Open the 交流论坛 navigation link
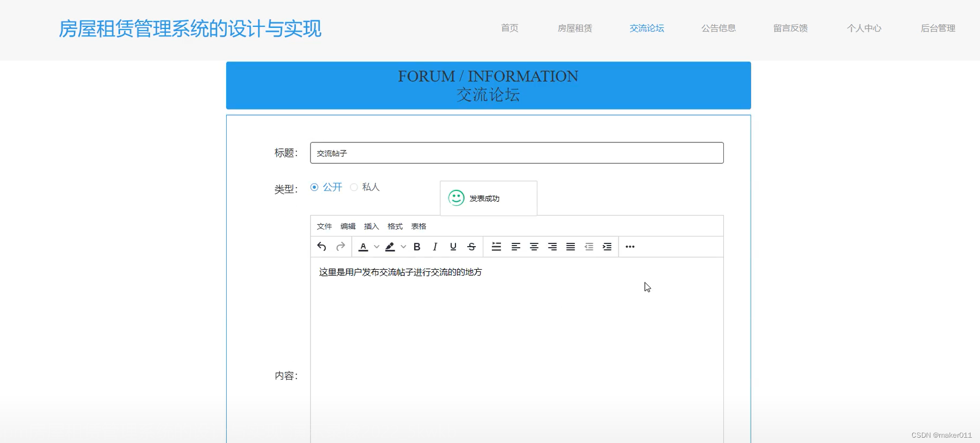Image resolution: width=980 pixels, height=443 pixels. pos(647,28)
